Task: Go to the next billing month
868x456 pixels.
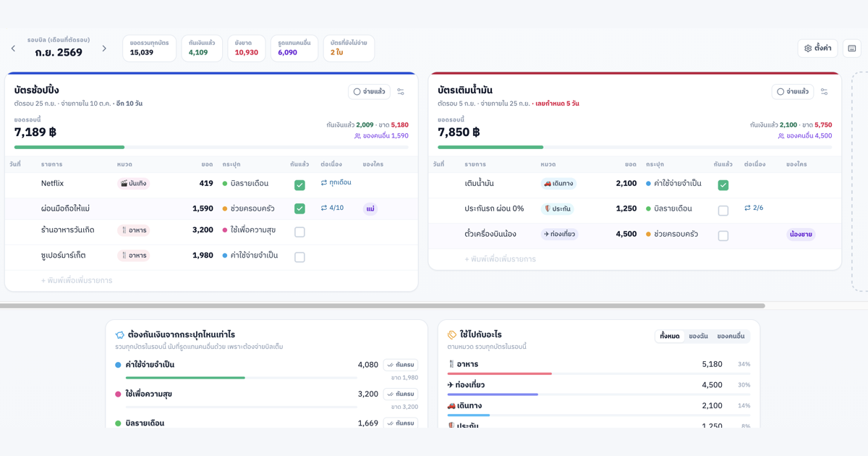Action: click(x=104, y=48)
